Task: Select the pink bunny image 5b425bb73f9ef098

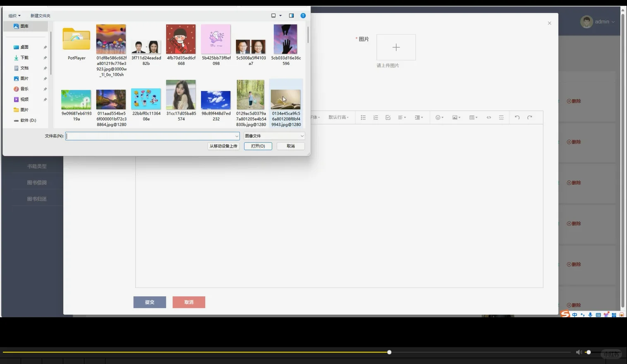Action: [216, 45]
